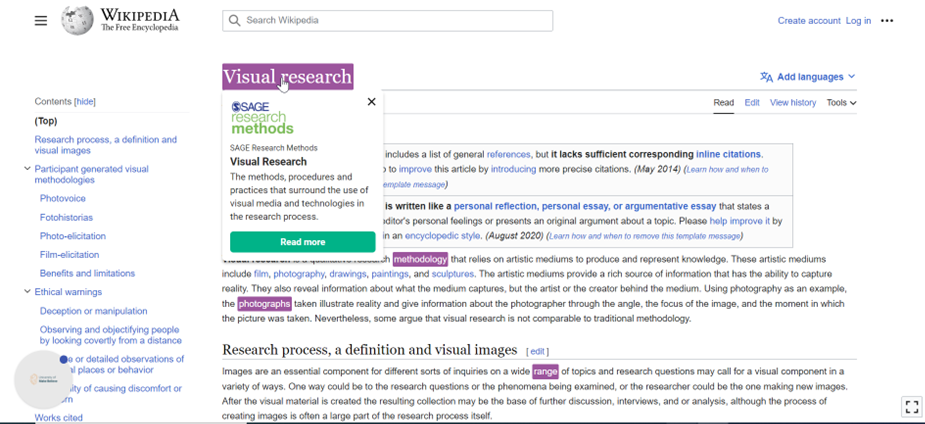The image size is (925, 424).
Task: Collapse Participant generated visual methodologies section
Action: 27,169
